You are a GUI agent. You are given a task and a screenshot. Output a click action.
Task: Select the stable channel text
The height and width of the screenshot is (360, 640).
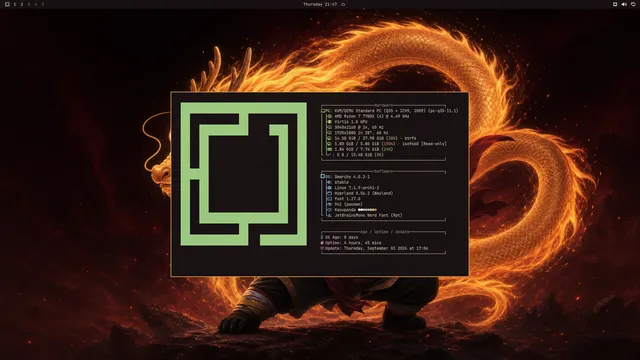point(342,182)
